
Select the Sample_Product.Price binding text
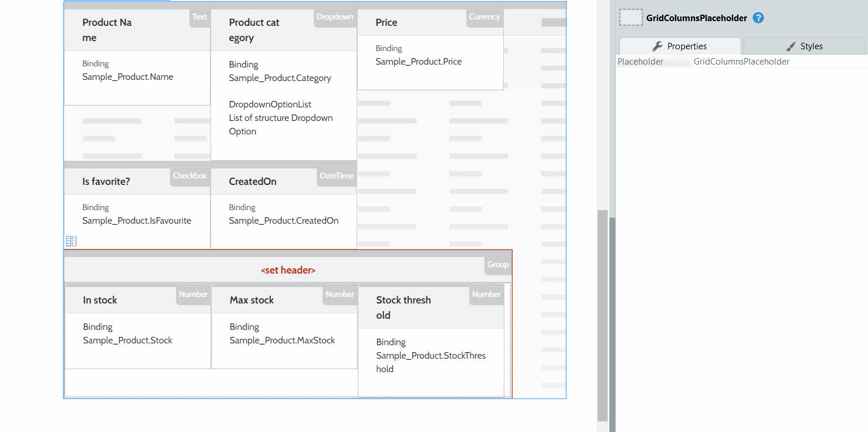pyautogui.click(x=418, y=62)
